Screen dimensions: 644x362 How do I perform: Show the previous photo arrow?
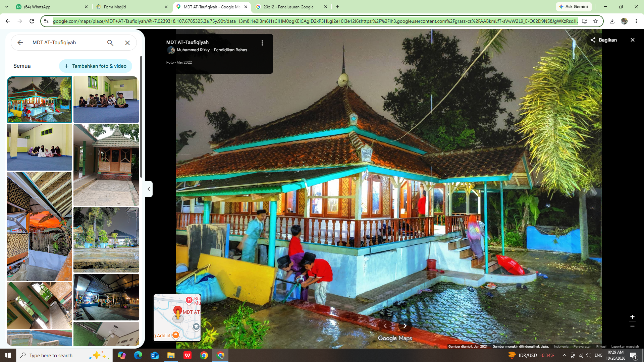click(385, 326)
